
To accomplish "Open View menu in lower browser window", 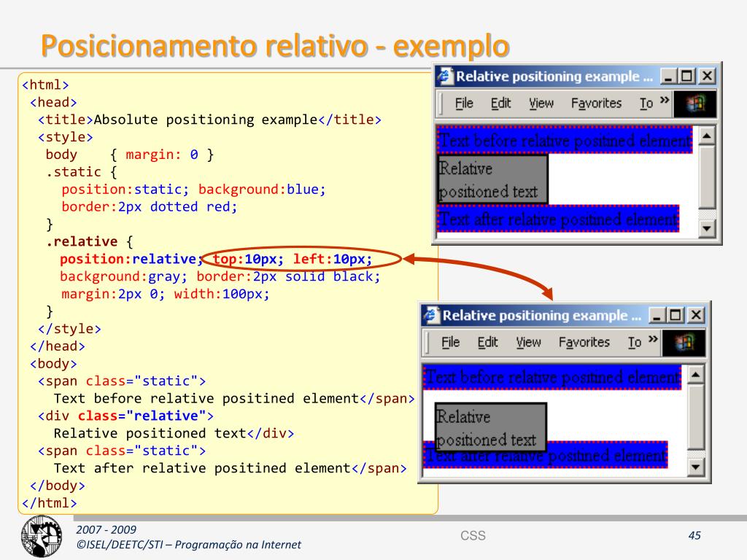I will tap(528, 343).
